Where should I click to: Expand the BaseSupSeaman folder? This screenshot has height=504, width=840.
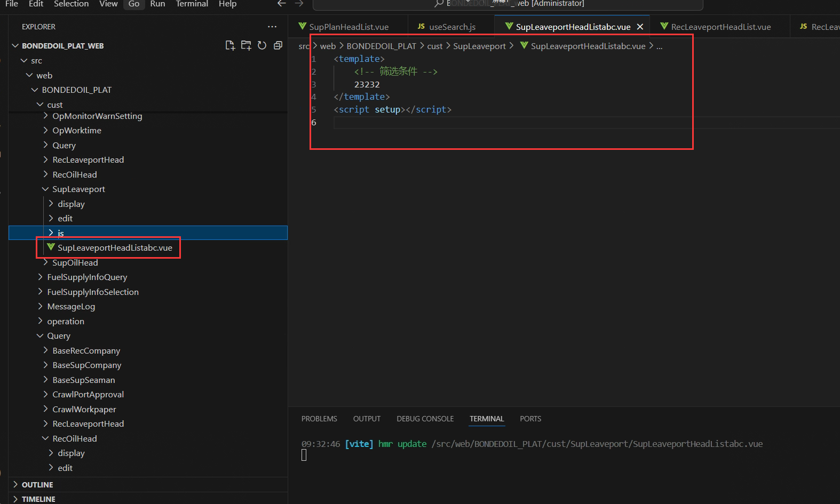148,380
